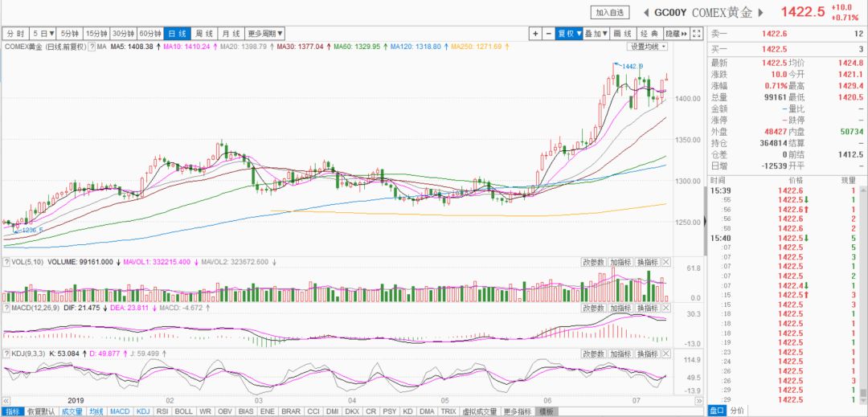The height and width of the screenshot is (417, 868).
Task: Click the zoom out minus icon
Action: point(548,34)
